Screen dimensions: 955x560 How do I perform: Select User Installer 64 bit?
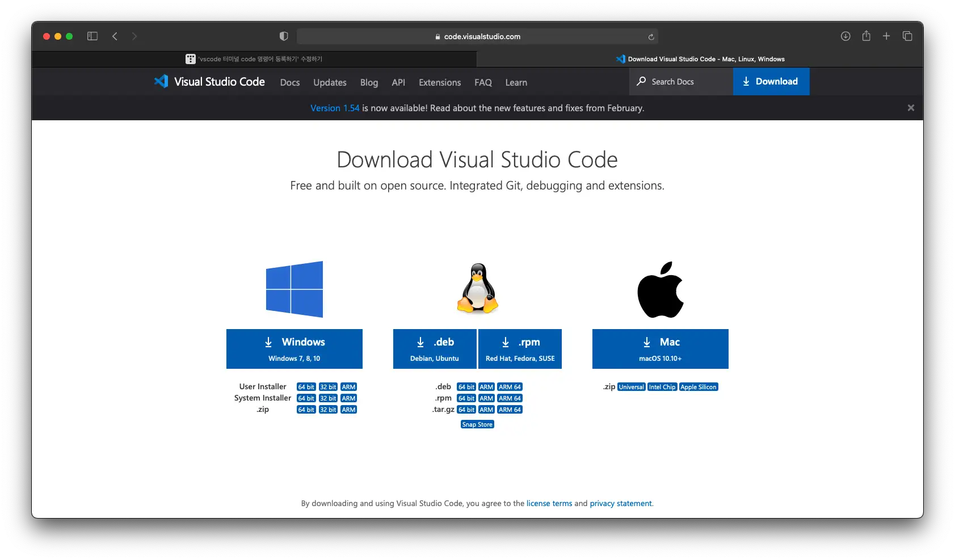(x=306, y=387)
